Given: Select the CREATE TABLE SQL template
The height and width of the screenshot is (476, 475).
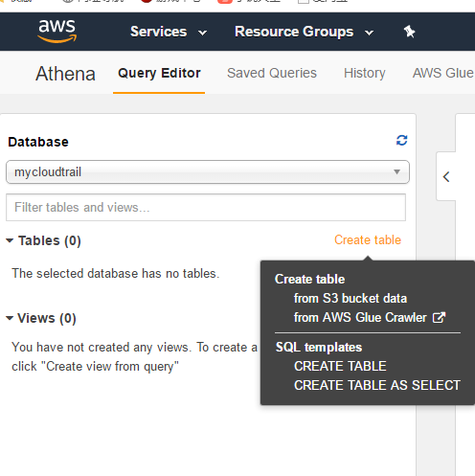Looking at the screenshot, I should [x=340, y=366].
